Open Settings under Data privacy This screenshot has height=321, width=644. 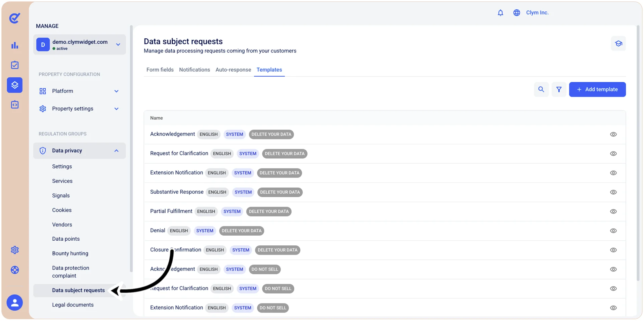point(62,166)
